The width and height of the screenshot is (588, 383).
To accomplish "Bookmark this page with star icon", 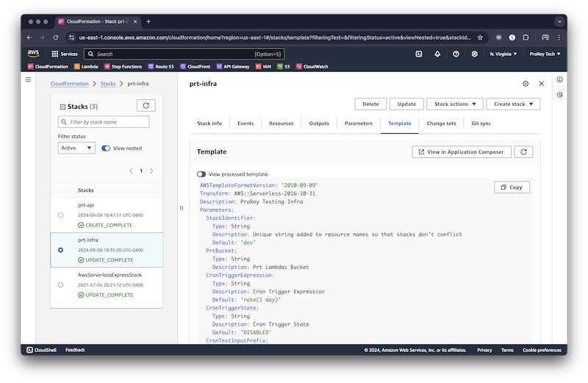I will tap(480, 37).
